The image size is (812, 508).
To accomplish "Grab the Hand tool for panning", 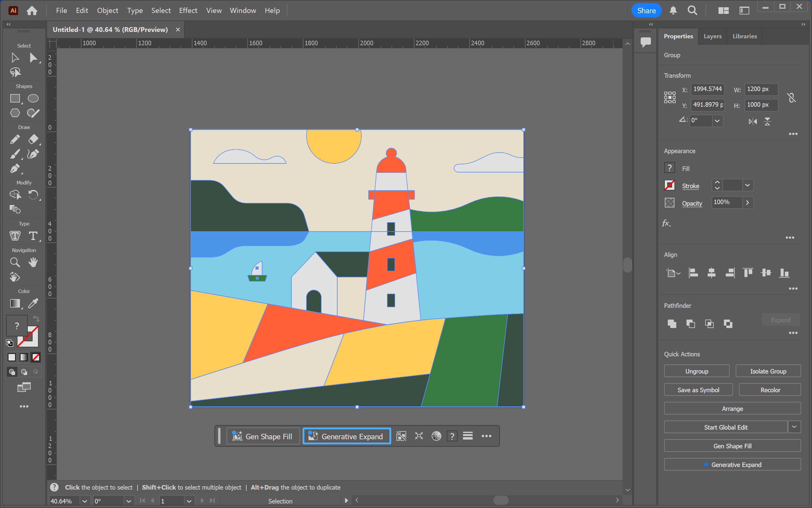I will (33, 262).
